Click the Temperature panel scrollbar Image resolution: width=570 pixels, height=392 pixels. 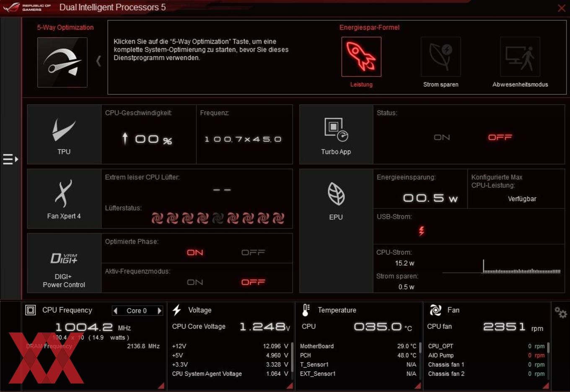pyautogui.click(x=420, y=348)
